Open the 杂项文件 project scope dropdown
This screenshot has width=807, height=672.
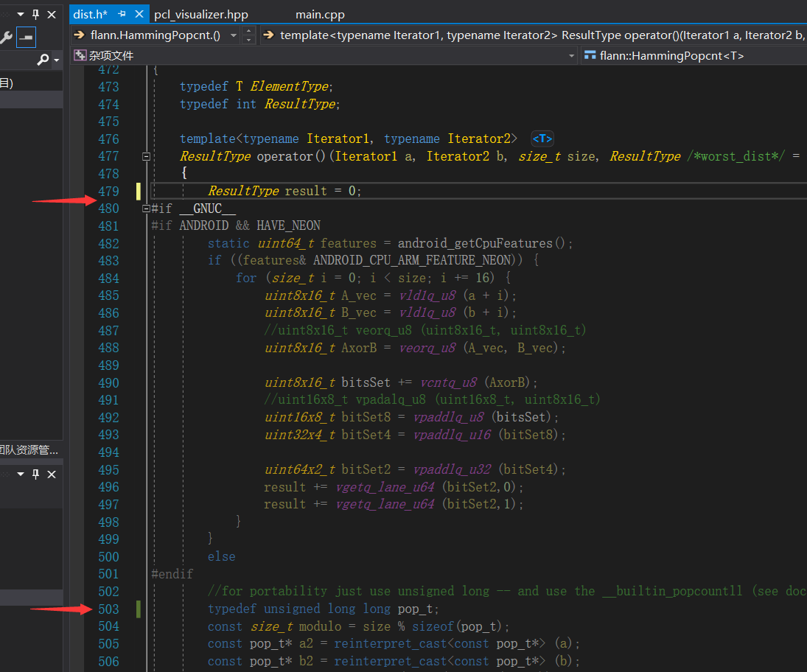(x=571, y=56)
